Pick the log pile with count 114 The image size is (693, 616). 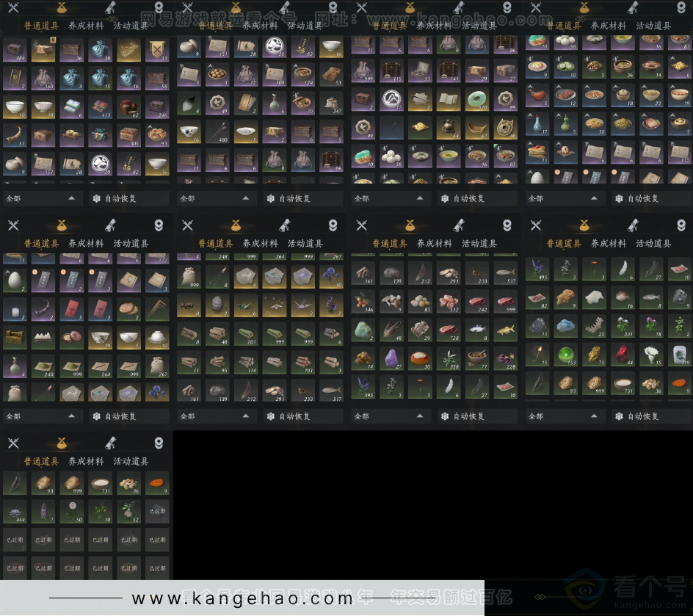coord(246,363)
